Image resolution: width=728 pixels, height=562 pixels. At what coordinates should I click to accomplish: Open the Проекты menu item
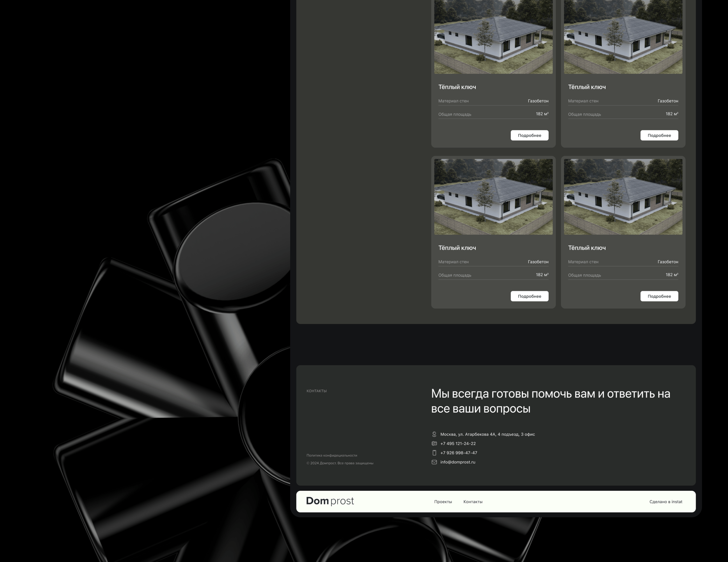click(443, 502)
